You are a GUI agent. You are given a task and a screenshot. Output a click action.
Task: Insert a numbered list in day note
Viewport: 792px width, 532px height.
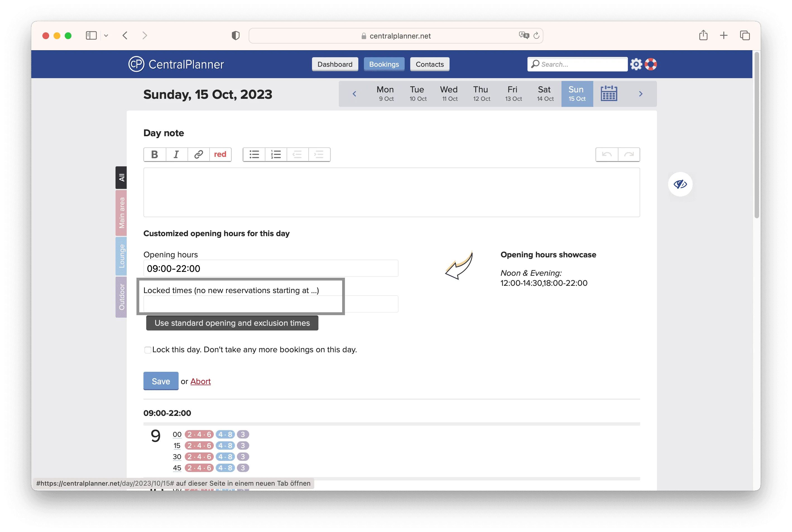276,155
